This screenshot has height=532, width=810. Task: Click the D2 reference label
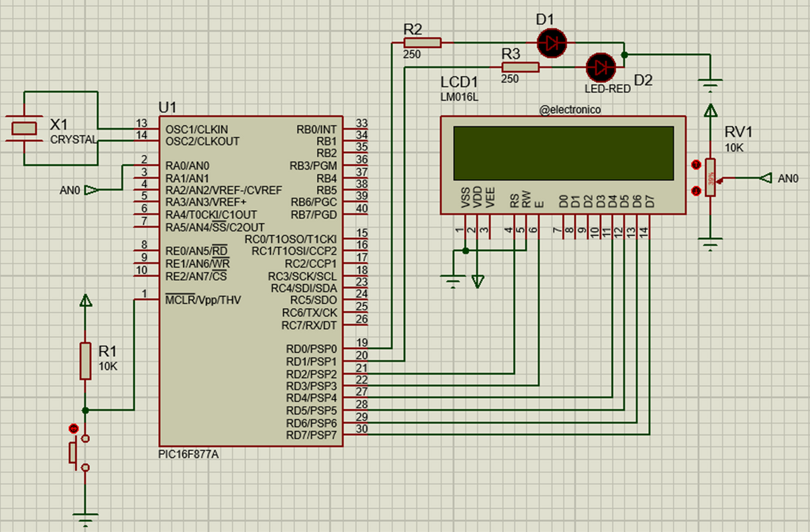tap(644, 80)
